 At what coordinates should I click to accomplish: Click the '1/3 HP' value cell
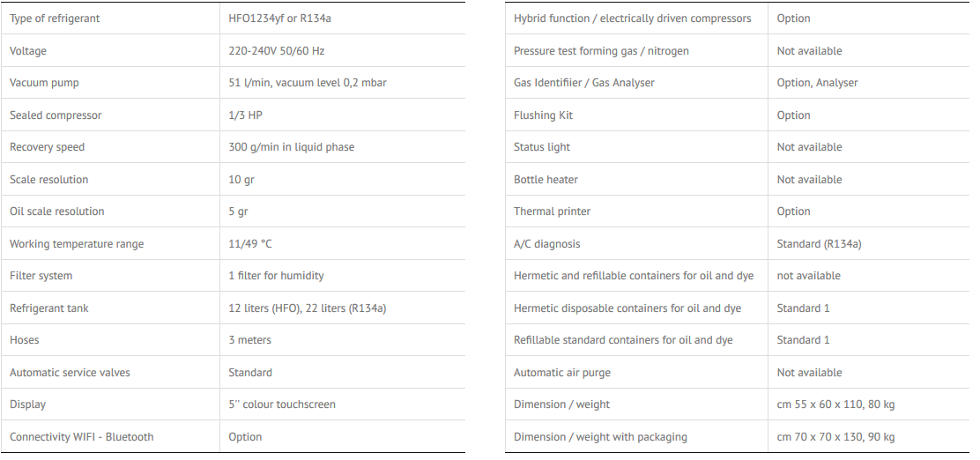click(x=244, y=115)
